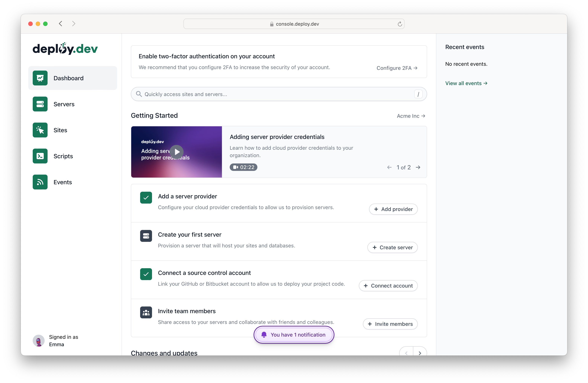588x383 pixels.
Task: Click the Add provider button
Action: click(x=393, y=209)
